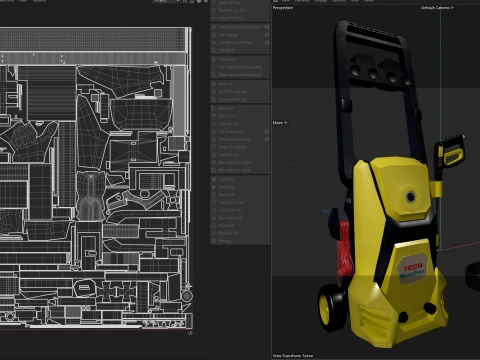
Task: Open options gear for UV Weld and Relax
Action: tap(267, 42)
